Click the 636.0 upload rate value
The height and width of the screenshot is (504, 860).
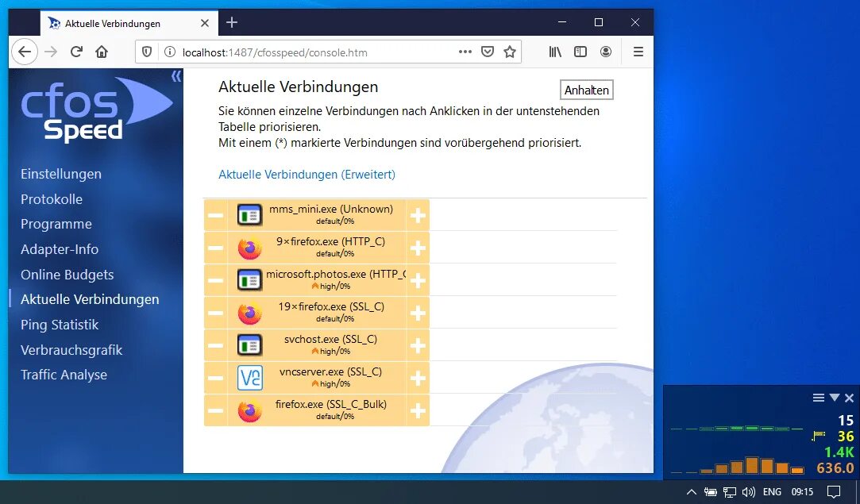[x=835, y=468]
